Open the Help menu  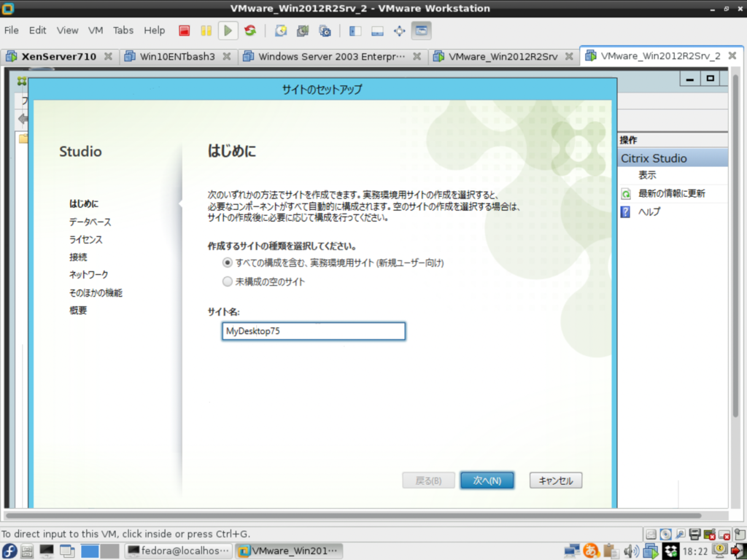[x=155, y=31]
